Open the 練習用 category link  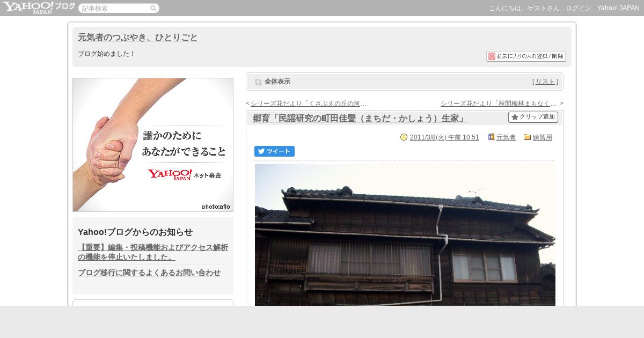tap(543, 137)
